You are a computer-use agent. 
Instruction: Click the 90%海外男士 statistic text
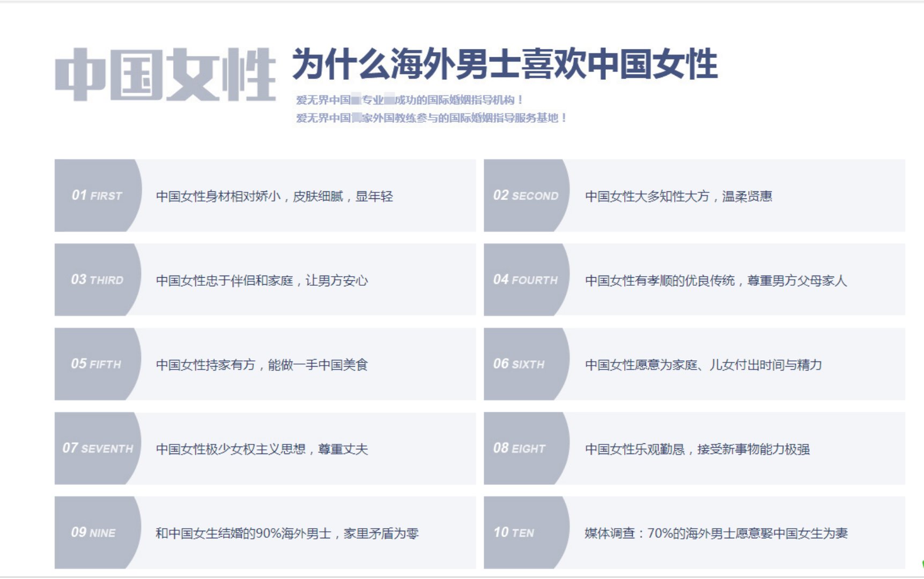coord(287,533)
